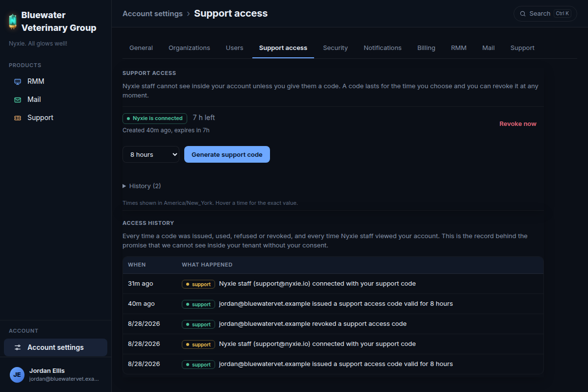Click the Search field with Ctrl K

pyautogui.click(x=545, y=14)
